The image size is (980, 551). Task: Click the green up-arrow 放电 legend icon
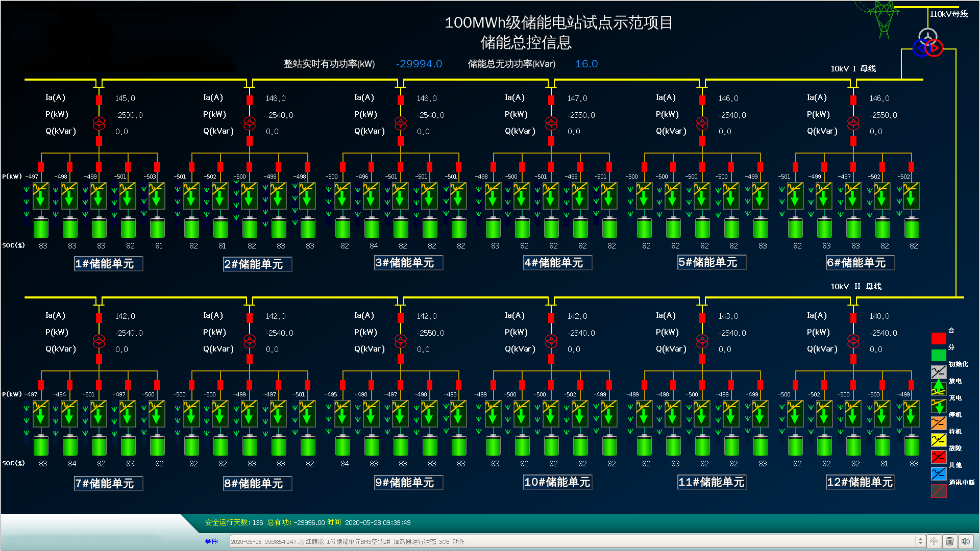click(x=938, y=388)
